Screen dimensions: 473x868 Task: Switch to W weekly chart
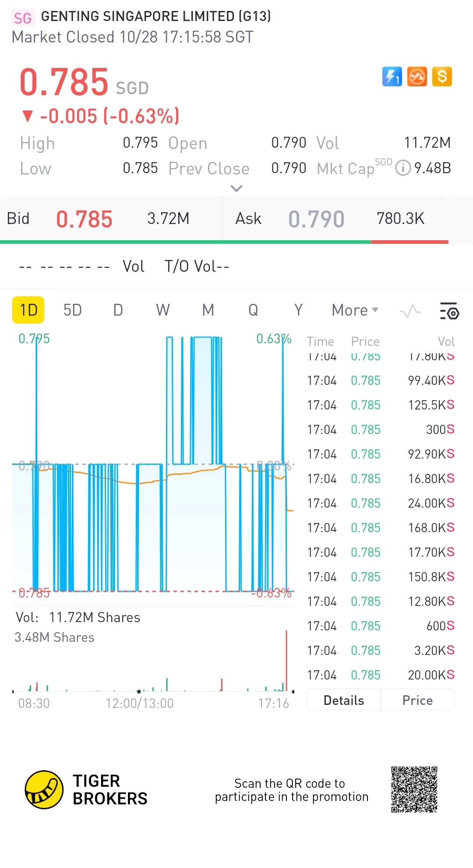tap(163, 310)
